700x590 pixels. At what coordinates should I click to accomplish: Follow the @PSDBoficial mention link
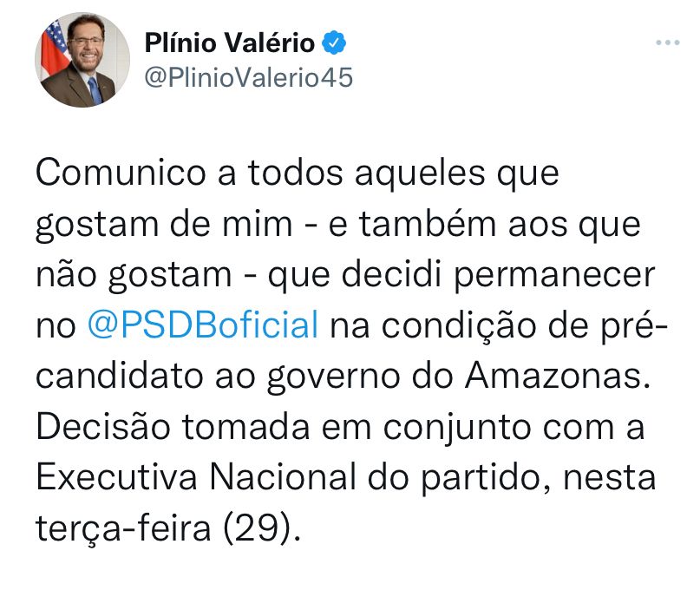coord(203,324)
